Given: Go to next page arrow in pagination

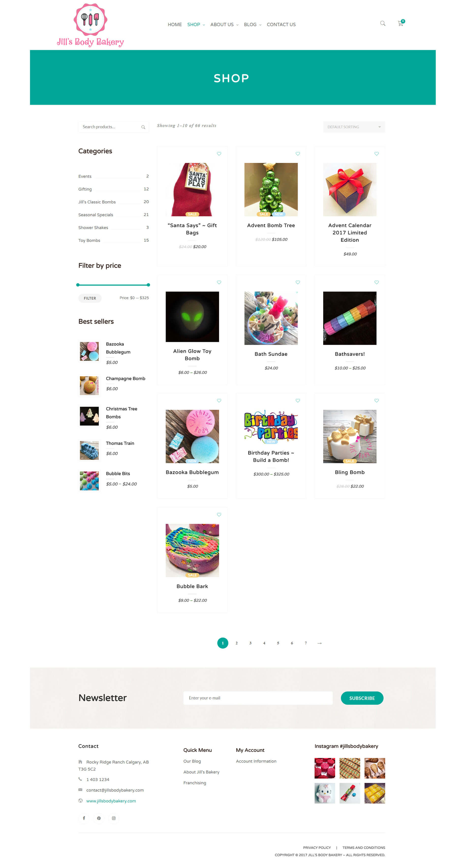Looking at the screenshot, I should (319, 643).
